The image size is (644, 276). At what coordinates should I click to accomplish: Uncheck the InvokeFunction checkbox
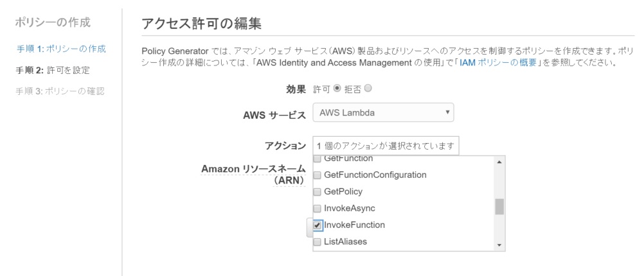pos(317,225)
